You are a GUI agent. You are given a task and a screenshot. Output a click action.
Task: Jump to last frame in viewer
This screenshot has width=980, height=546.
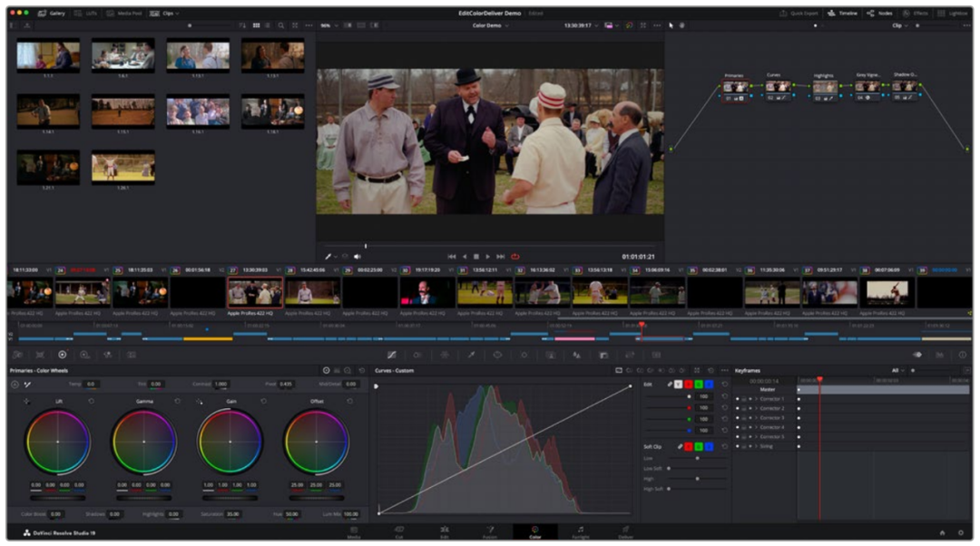(501, 256)
